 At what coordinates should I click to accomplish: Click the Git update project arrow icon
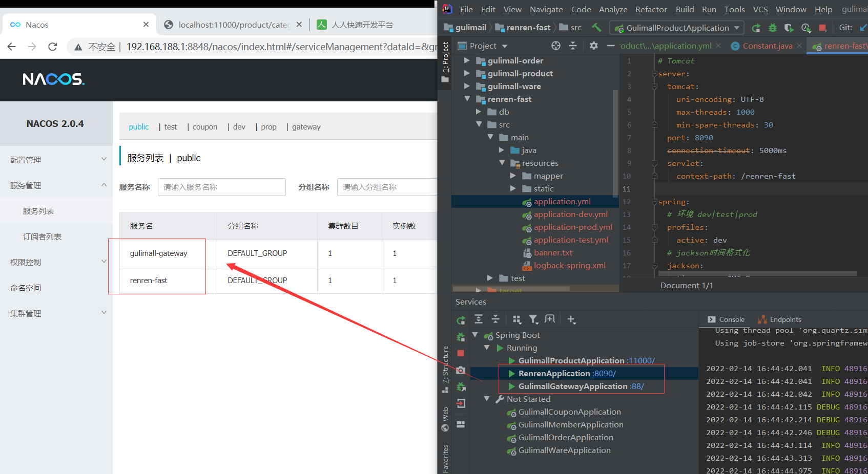point(863,28)
